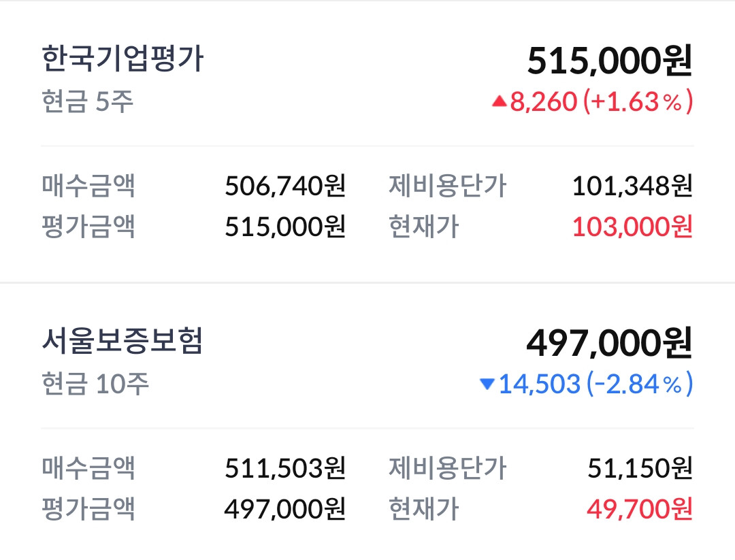This screenshot has width=735, height=560.
Task: Click the blue down-triangle loss icon
Action: (487, 384)
